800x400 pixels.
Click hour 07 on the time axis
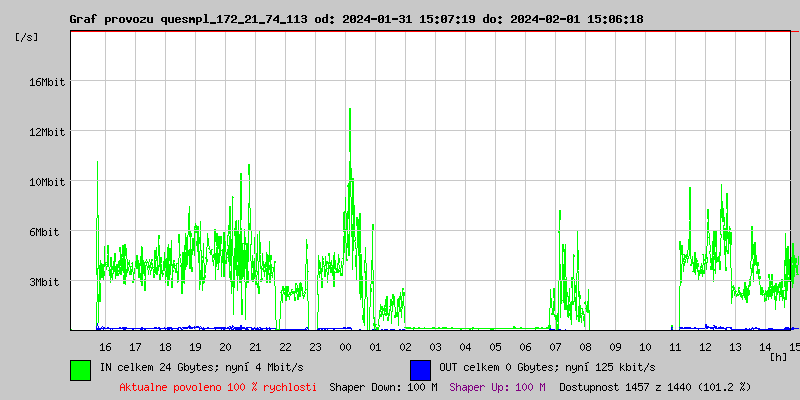point(555,347)
